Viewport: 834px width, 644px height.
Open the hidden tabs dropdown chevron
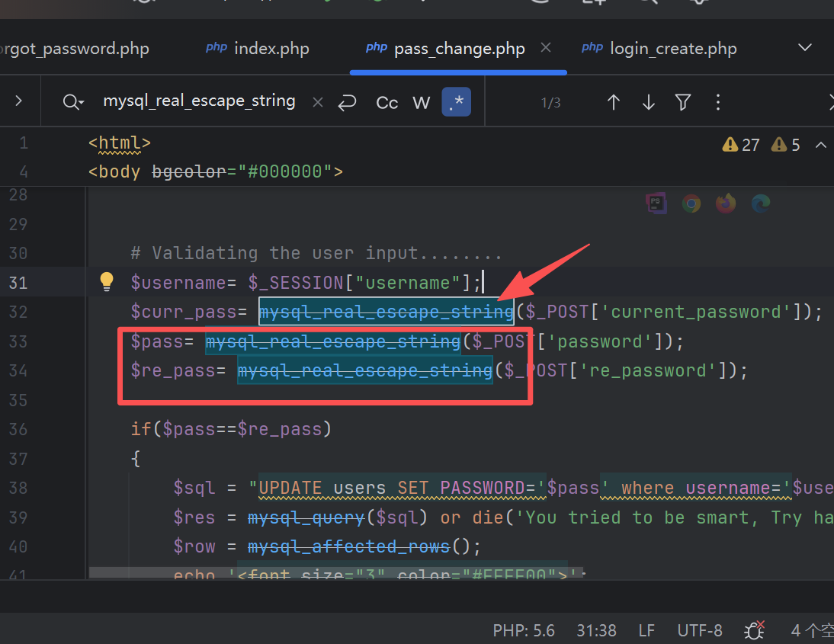(x=805, y=47)
